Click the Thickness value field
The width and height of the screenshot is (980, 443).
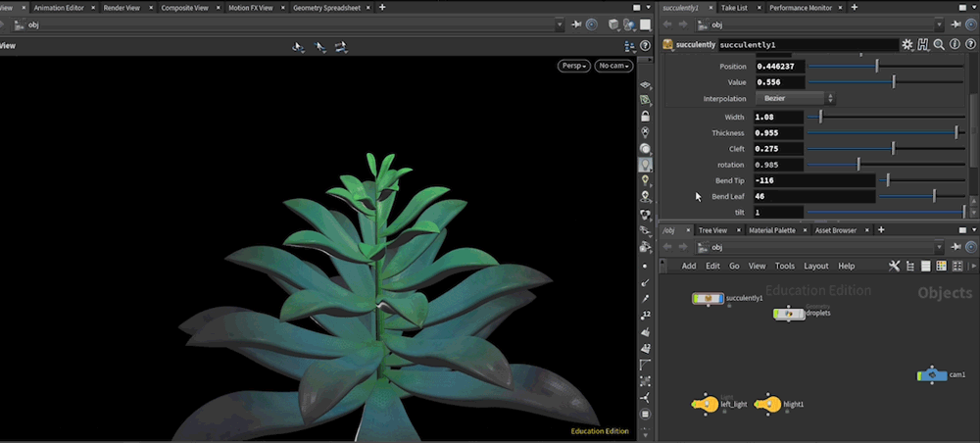tap(778, 133)
